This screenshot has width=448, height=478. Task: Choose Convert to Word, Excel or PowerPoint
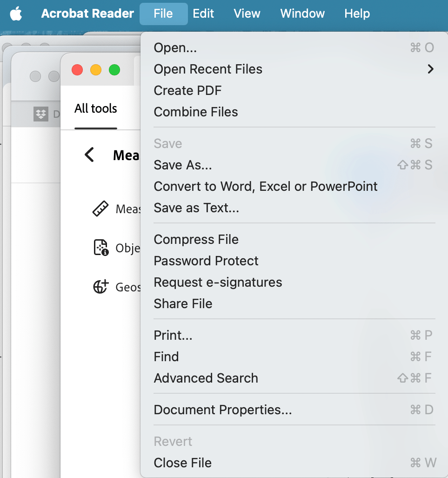(265, 186)
